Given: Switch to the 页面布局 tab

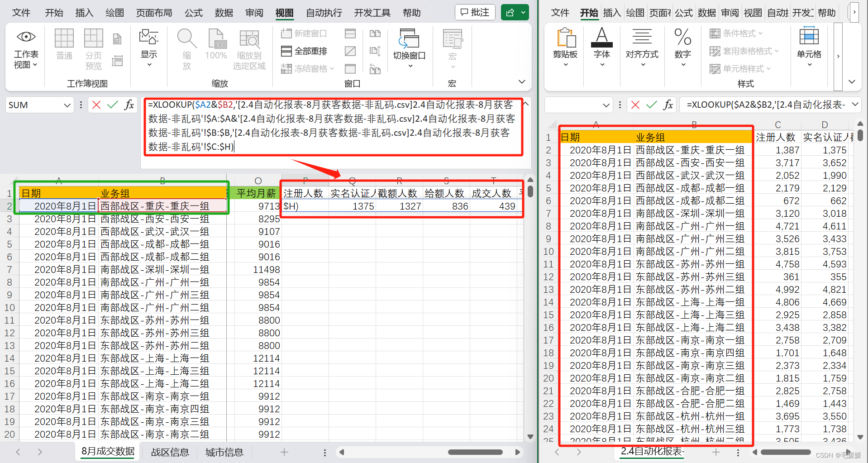Looking at the screenshot, I should pyautogui.click(x=154, y=13).
